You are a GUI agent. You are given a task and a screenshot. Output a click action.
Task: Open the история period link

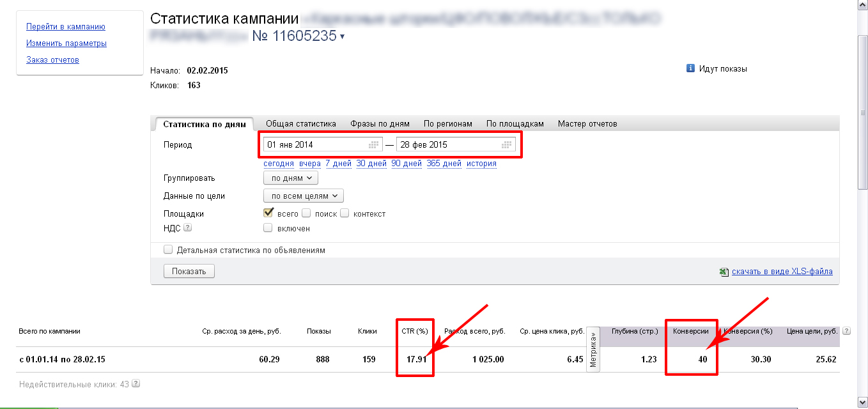pos(481,164)
